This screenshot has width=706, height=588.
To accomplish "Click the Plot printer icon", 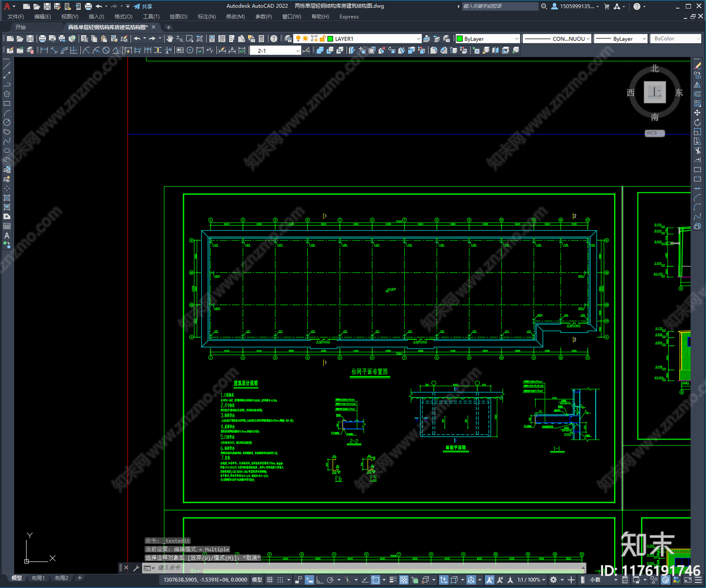I will coord(42,39).
